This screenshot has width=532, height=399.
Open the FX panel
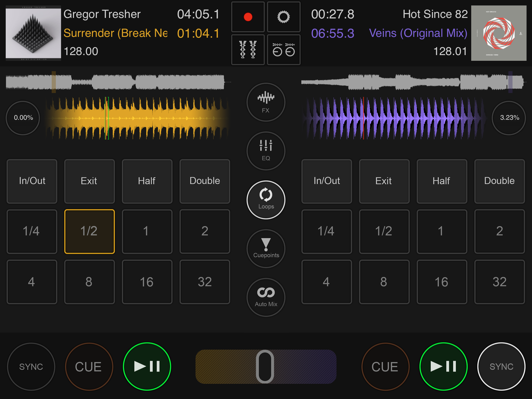tap(266, 102)
